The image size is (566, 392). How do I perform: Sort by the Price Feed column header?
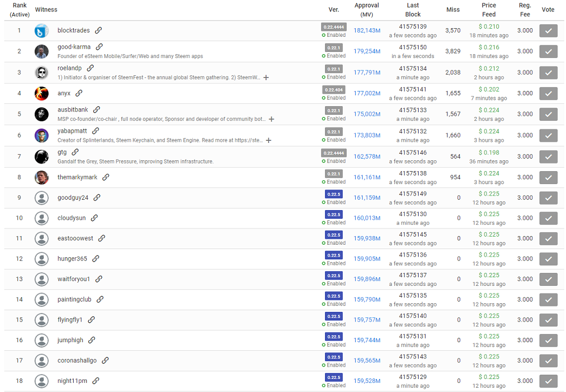[x=489, y=10]
